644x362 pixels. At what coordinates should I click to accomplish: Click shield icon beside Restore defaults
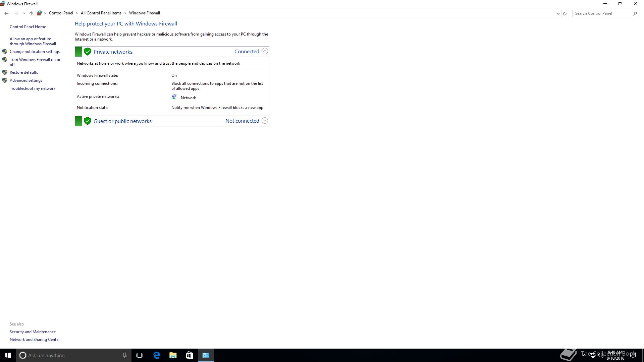click(5, 72)
